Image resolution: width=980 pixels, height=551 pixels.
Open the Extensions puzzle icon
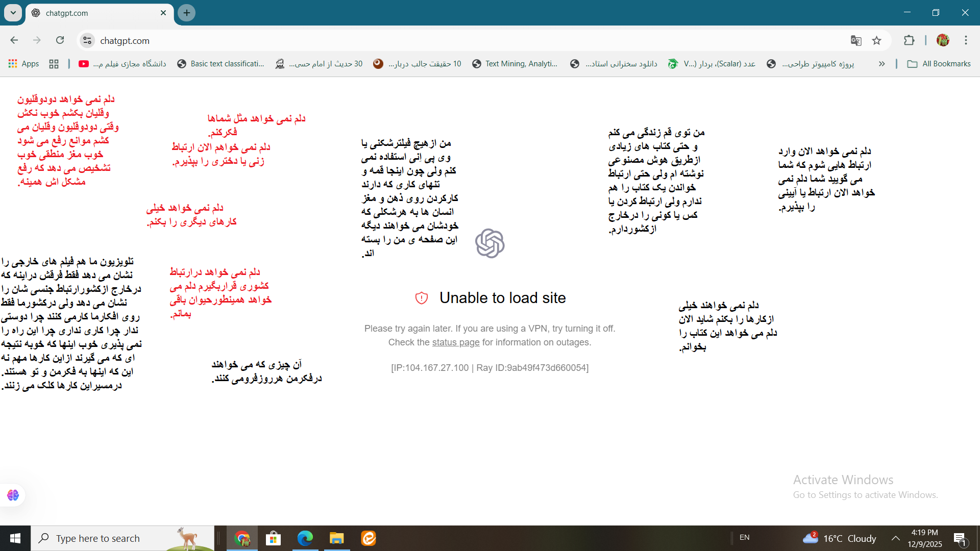tap(909, 40)
